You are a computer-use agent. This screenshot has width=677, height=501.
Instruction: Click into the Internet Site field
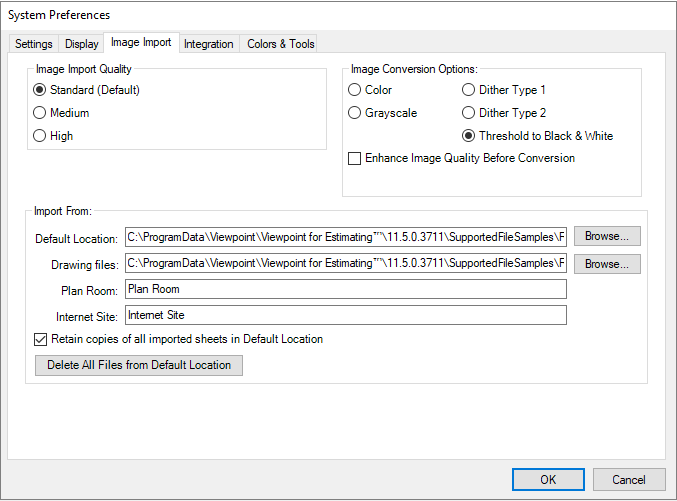(346, 315)
